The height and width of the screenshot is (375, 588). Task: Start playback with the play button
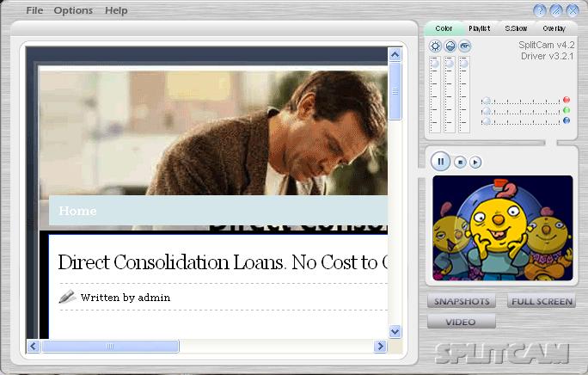pos(475,163)
